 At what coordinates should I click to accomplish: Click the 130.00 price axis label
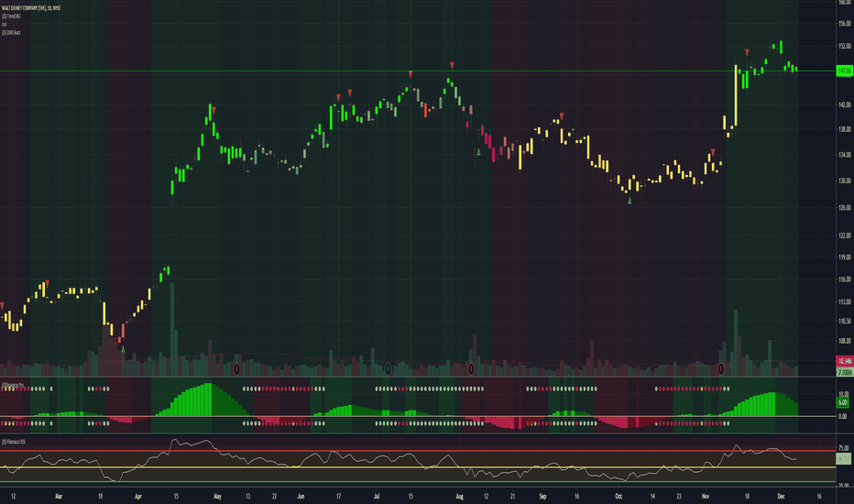click(845, 181)
